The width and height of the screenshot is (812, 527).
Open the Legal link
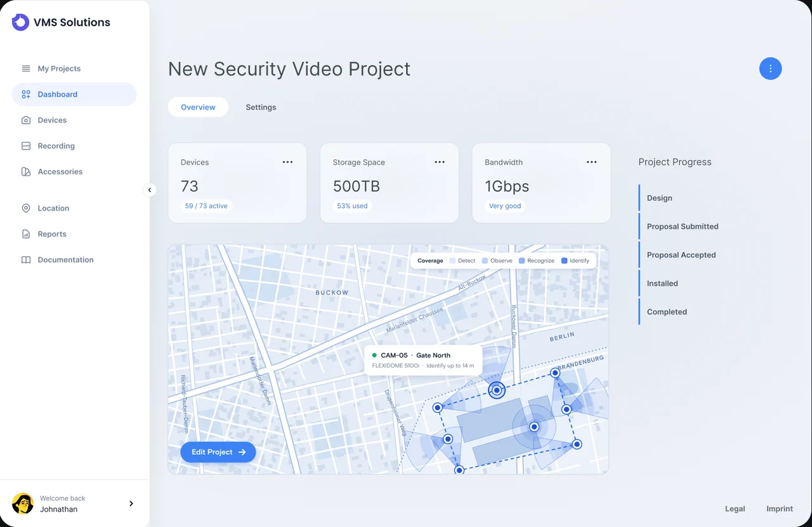tap(735, 509)
